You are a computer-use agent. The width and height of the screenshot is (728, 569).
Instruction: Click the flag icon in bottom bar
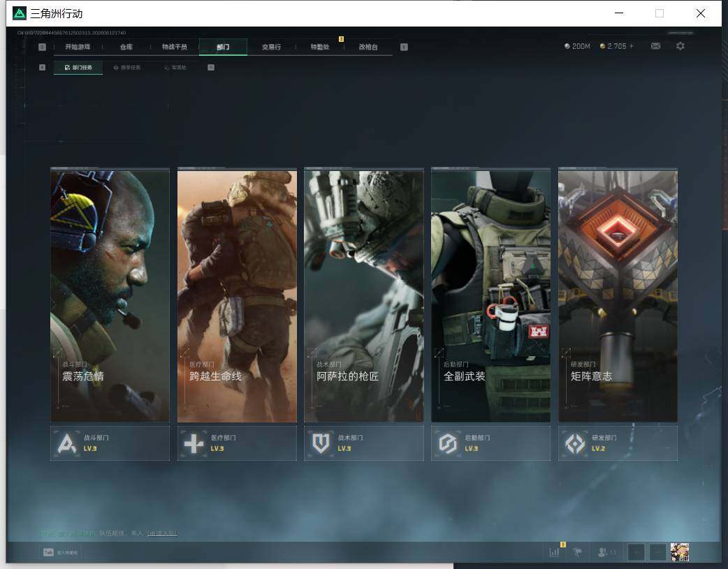point(578,552)
